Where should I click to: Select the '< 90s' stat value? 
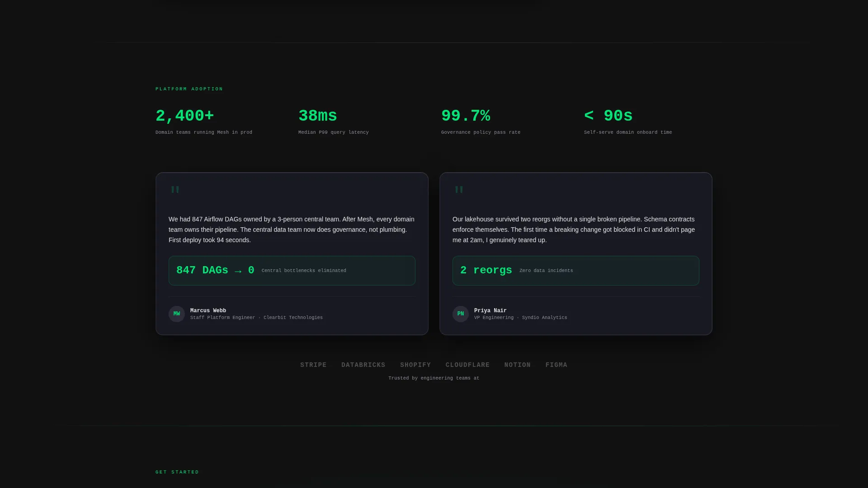609,116
